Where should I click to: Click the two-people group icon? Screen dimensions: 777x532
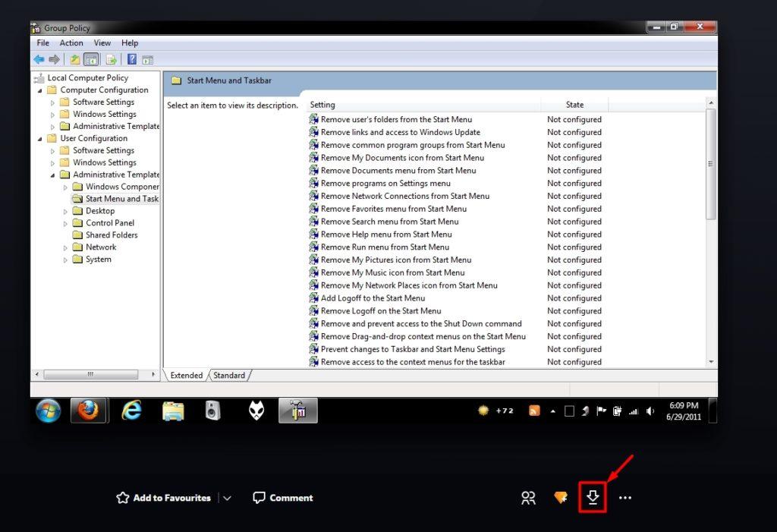point(528,498)
